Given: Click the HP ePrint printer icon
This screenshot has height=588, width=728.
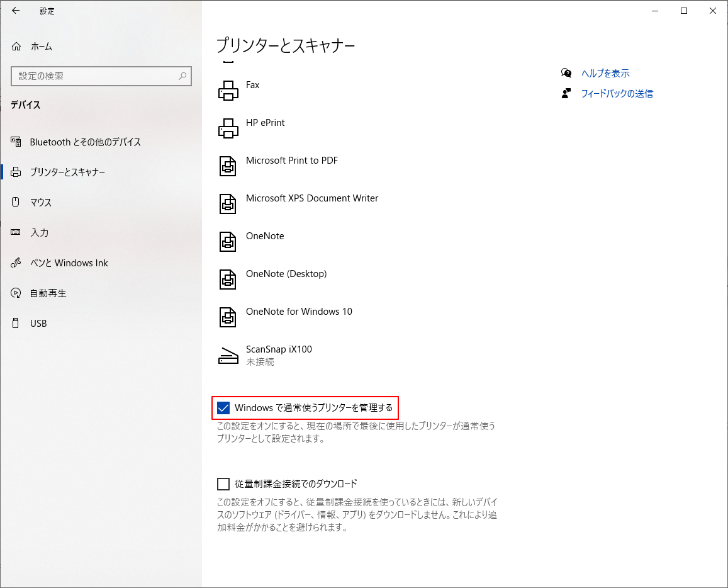Looking at the screenshot, I should (228, 128).
